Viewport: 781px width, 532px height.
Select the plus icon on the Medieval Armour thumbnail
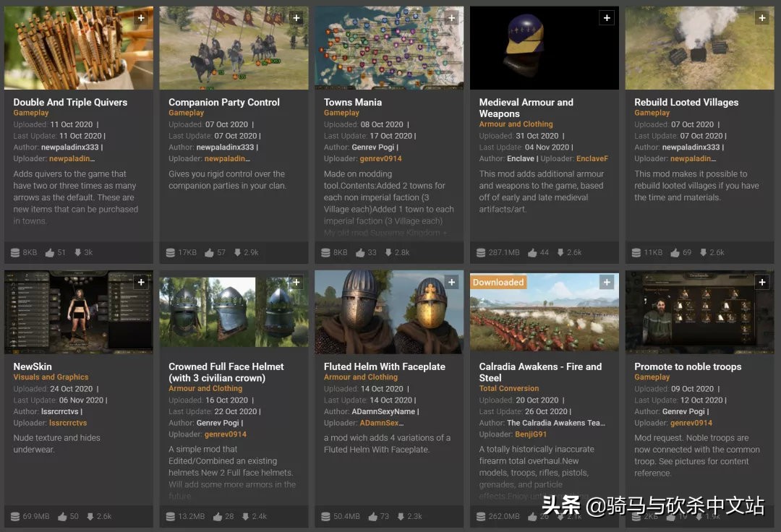pyautogui.click(x=607, y=17)
